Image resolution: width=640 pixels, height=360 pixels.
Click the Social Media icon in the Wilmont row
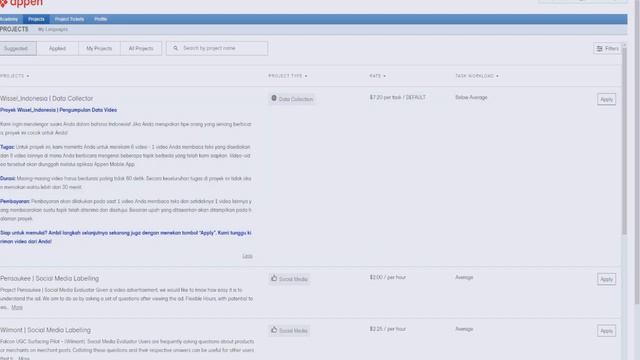[274, 330]
